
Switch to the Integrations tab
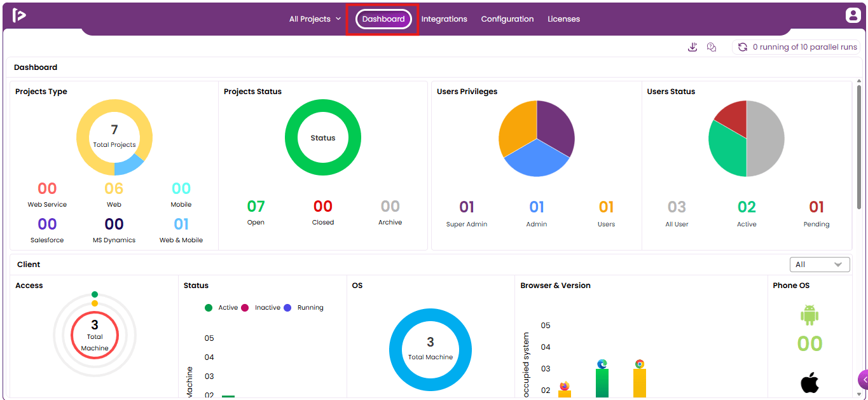pos(444,19)
